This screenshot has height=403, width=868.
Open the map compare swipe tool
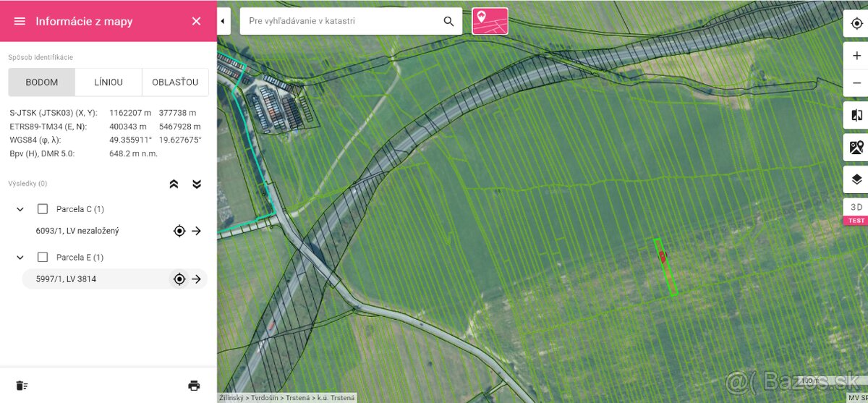856,116
